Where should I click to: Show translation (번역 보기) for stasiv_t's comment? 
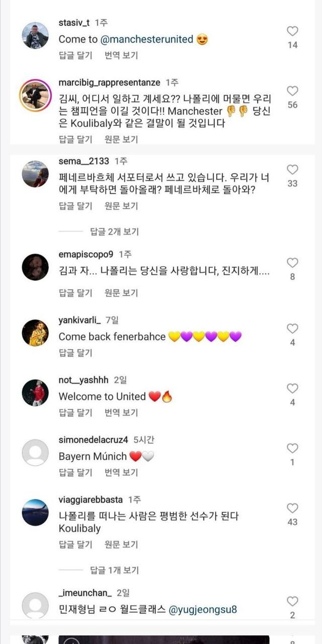tap(121, 55)
